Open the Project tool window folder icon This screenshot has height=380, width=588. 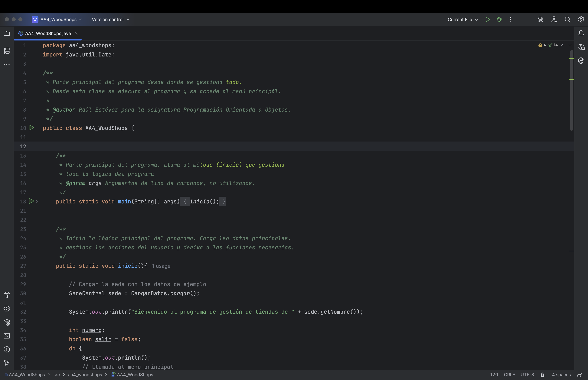click(7, 33)
